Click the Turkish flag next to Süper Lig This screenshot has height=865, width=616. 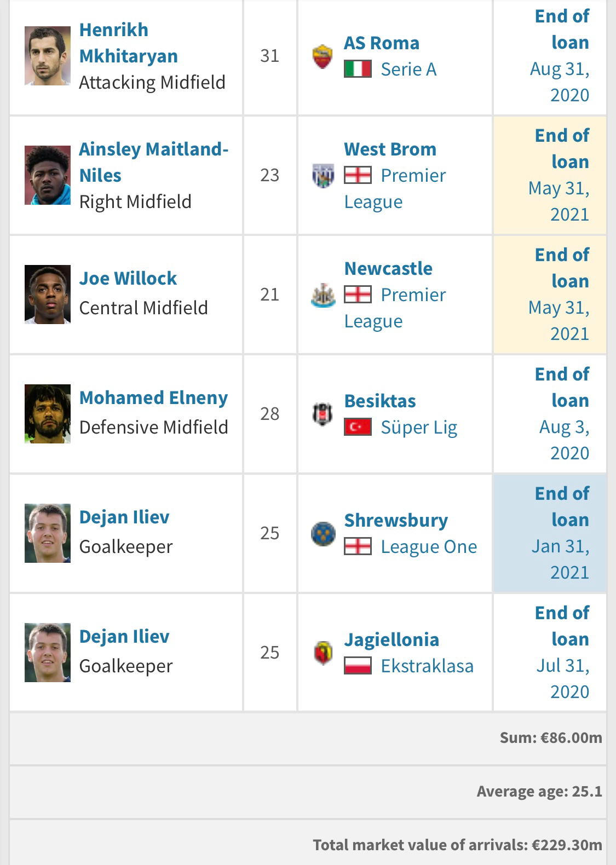tap(358, 428)
